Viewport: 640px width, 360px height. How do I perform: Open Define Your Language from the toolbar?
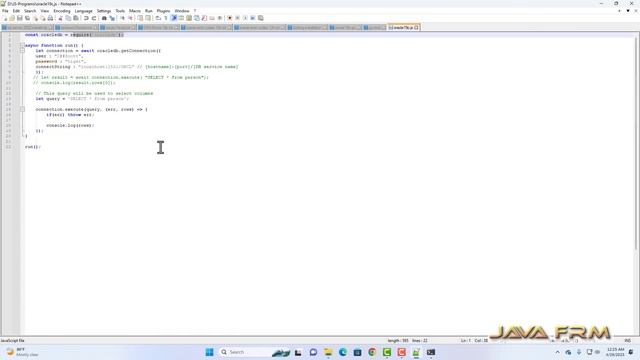(181, 18)
